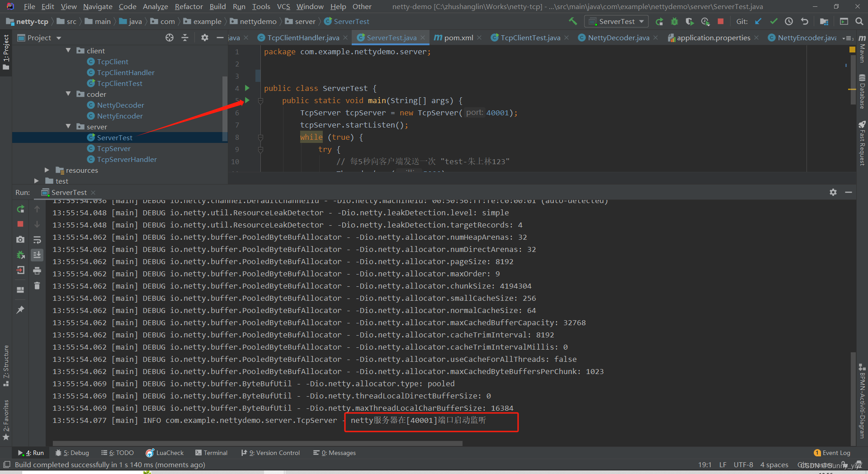Toggle the Fast Request tool window stripe
868x474 pixels.
click(x=862, y=143)
